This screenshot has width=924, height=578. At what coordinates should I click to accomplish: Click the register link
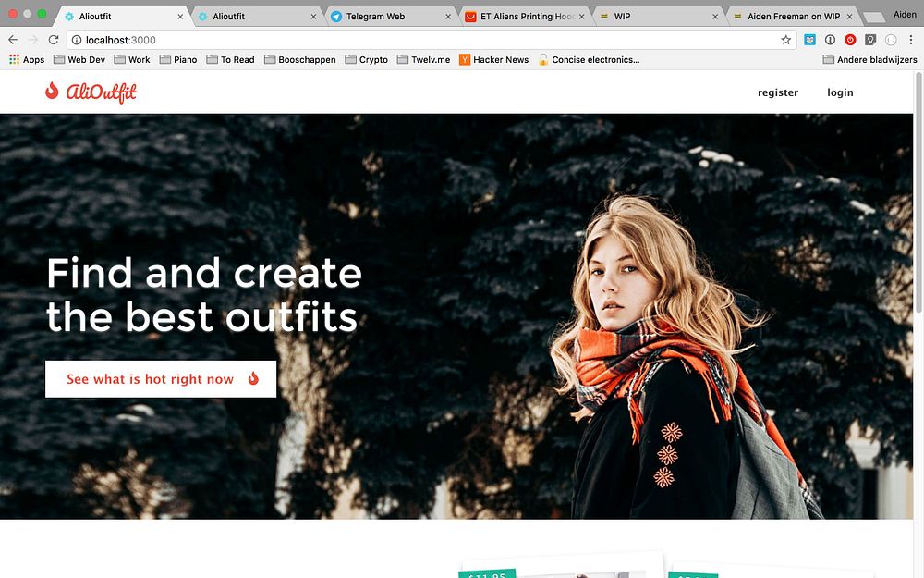778,92
